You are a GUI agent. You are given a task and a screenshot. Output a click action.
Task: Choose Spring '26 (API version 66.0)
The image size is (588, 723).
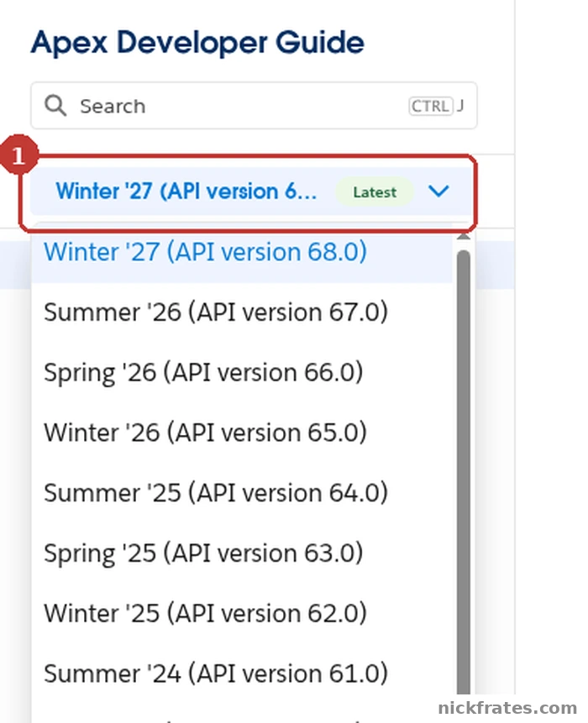pos(242,373)
